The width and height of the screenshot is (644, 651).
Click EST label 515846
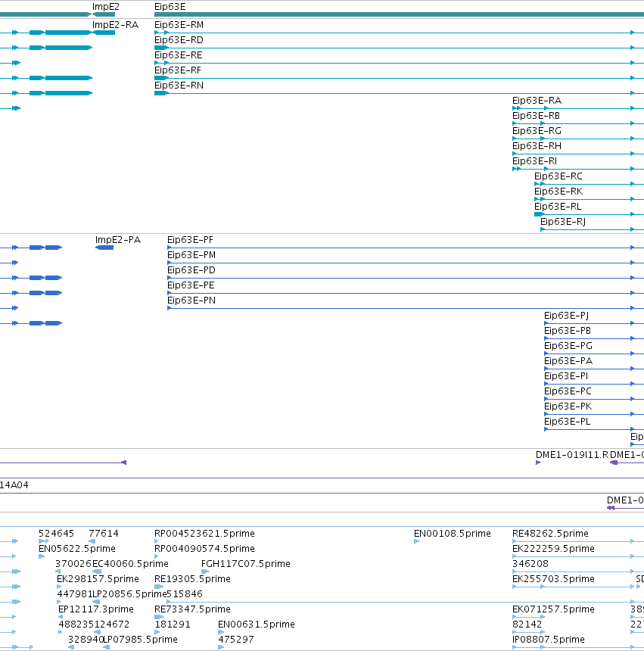click(x=185, y=594)
